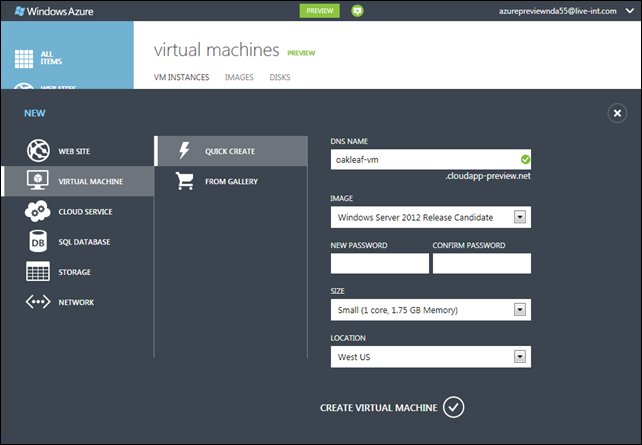Click the Network arrows icon
This screenshot has width=642, height=445.
[x=38, y=302]
